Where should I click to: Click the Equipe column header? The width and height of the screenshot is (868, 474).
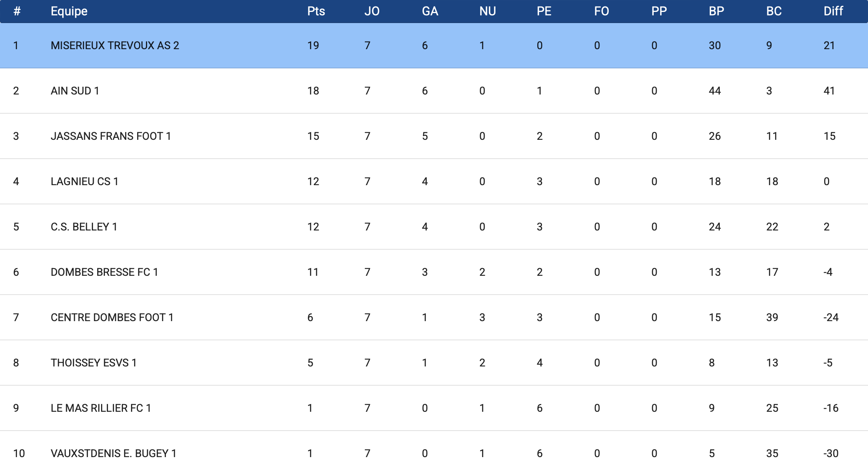point(69,11)
